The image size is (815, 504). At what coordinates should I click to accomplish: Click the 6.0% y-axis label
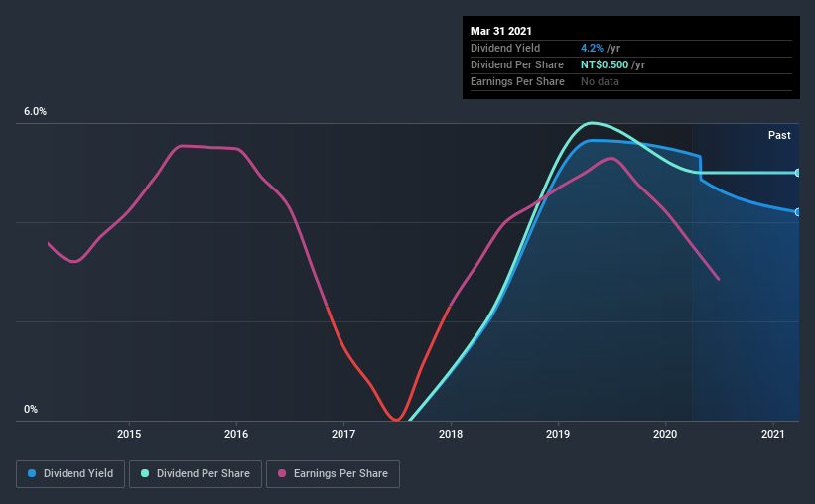(x=35, y=112)
